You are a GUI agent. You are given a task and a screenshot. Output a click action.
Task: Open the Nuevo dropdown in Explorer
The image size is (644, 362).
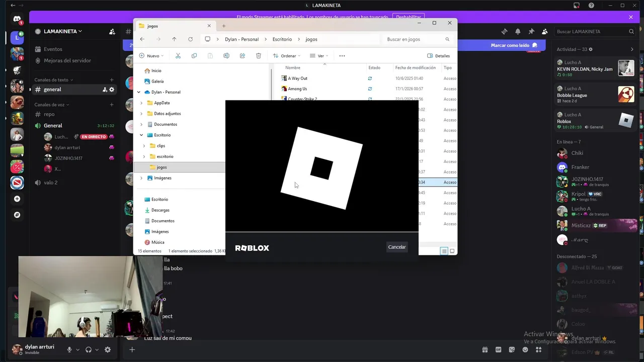[152, 56]
